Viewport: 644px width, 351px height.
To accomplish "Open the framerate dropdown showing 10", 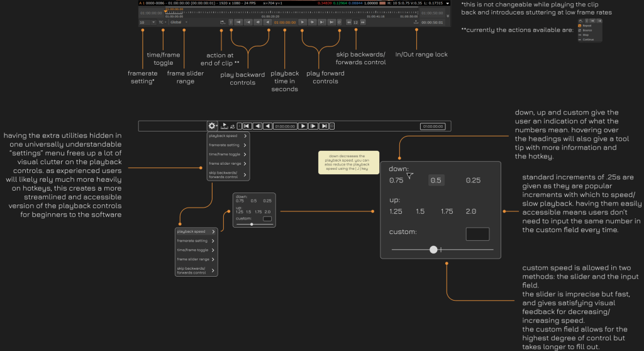I will tap(147, 22).
